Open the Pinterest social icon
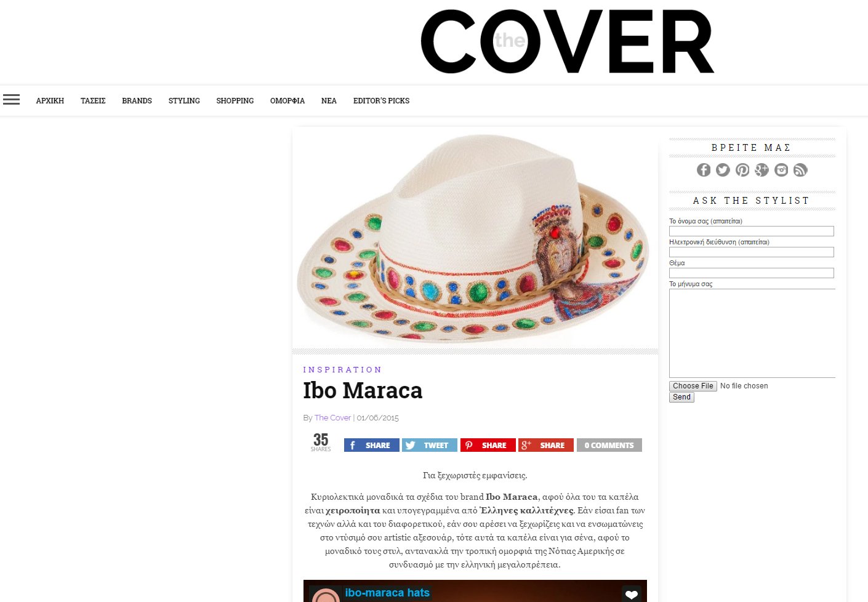Image resolution: width=868 pixels, height=602 pixels. point(742,170)
